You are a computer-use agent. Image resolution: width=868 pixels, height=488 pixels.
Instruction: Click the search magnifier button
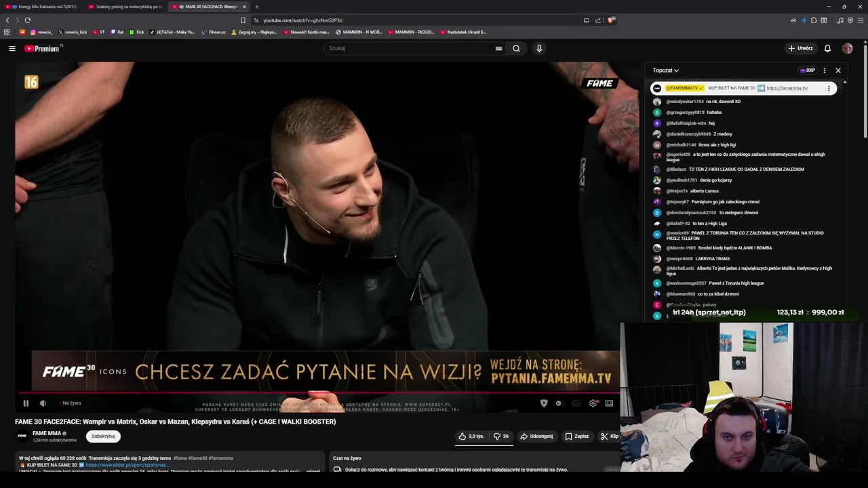516,48
